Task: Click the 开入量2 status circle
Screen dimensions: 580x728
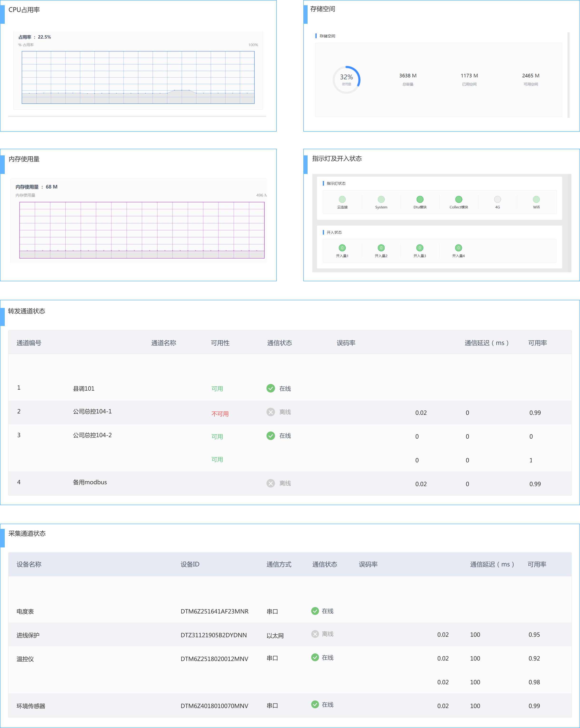Action: click(x=381, y=248)
